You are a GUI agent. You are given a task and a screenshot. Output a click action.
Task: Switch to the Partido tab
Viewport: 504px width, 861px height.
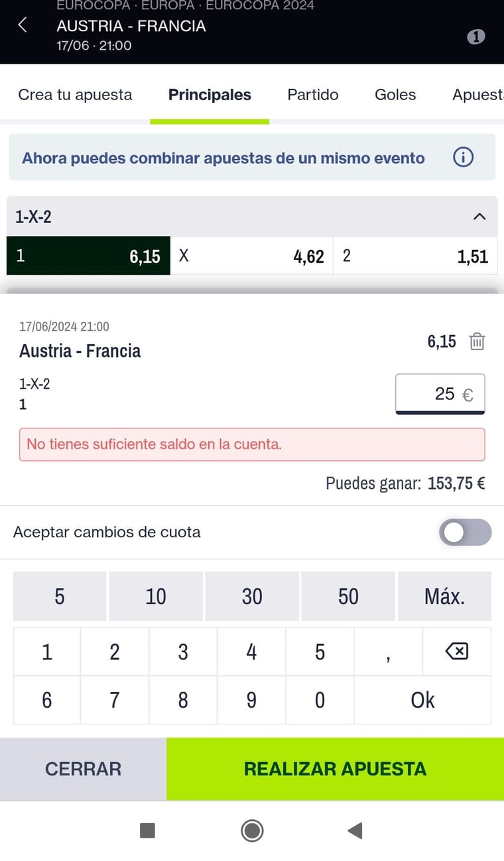pos(313,95)
